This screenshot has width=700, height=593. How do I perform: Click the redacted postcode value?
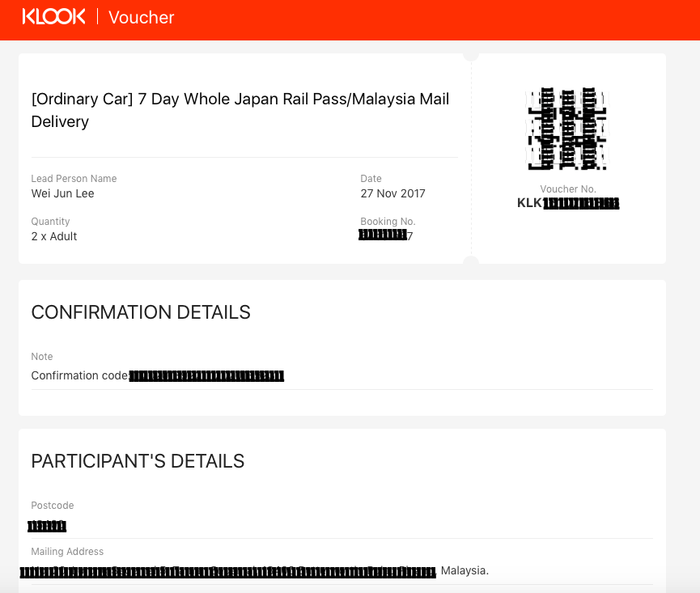[47, 526]
